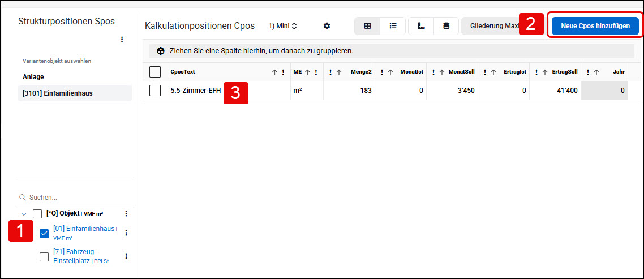
Task: Sort CposText column with arrow icon
Action: pos(275,72)
